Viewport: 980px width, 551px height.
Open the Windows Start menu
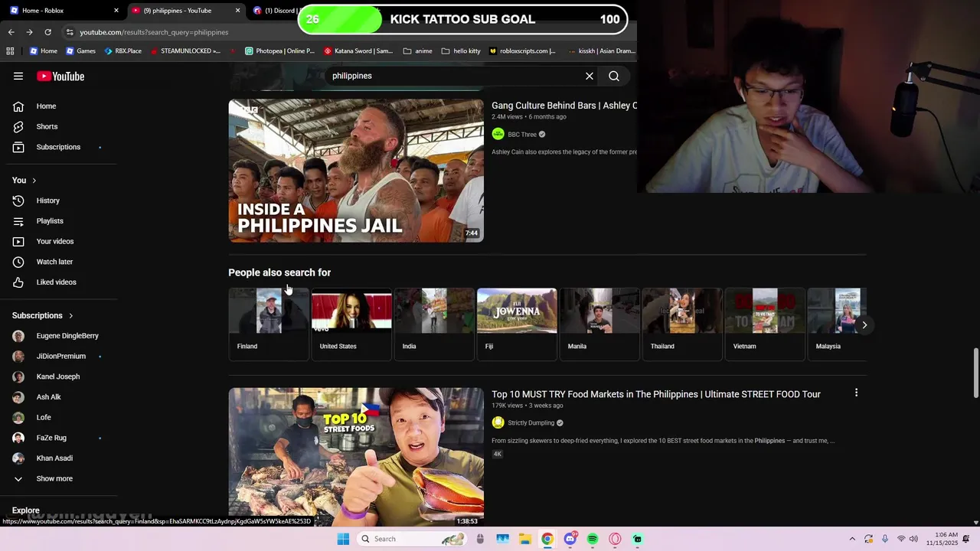point(344,539)
